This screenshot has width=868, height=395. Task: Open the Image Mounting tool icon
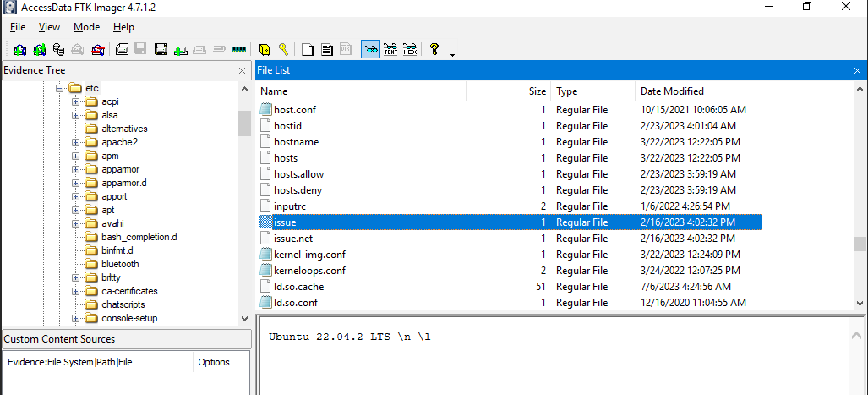pos(58,49)
